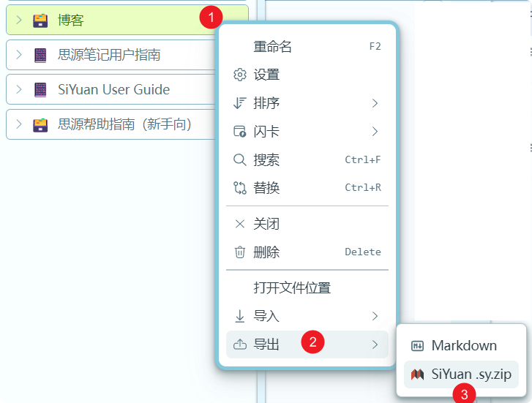Click the F2 shortcut label for 重命名
This screenshot has width=532, height=403.
[x=375, y=47]
